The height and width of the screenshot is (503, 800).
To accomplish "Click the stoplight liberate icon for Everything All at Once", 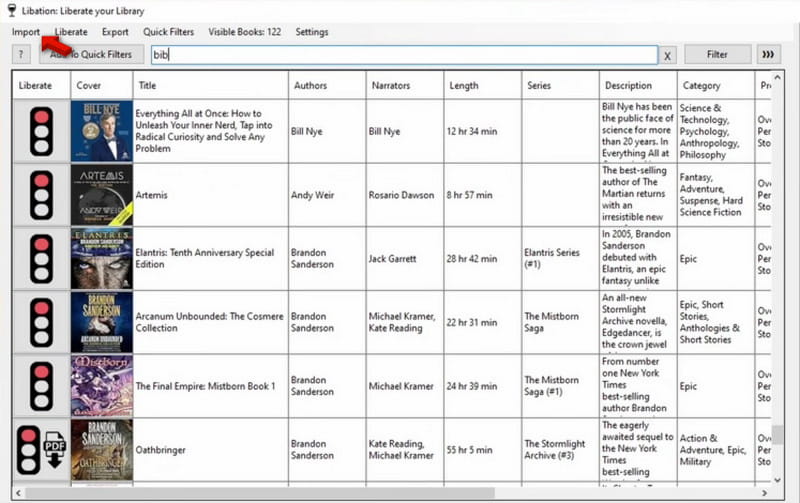I will [x=41, y=131].
